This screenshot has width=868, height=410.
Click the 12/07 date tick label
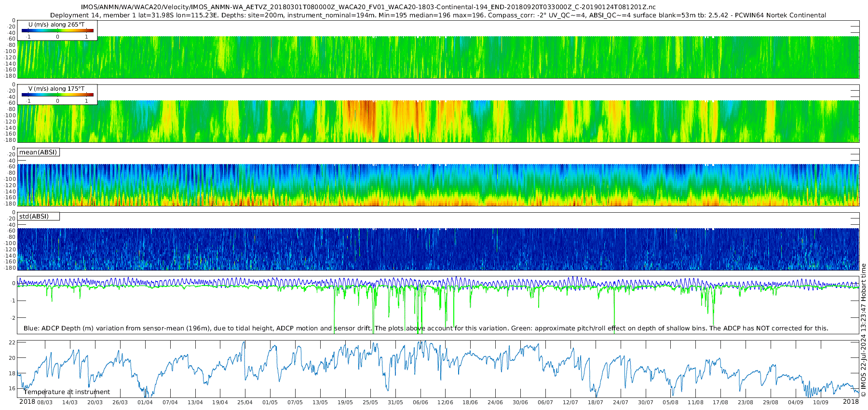pos(570,402)
